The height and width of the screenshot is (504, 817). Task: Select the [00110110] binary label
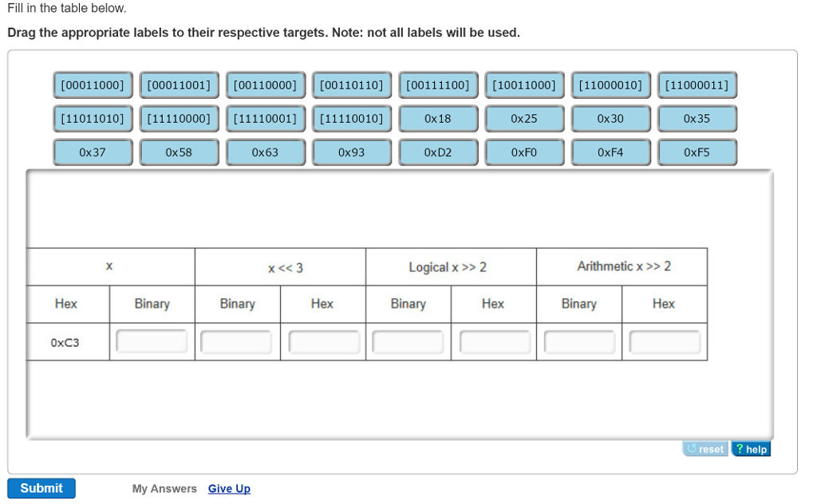(x=352, y=85)
